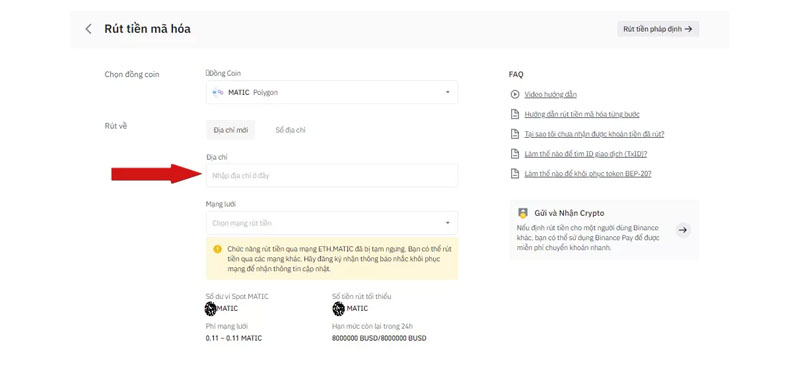Open the Video hướng dẫn link
This screenshot has height=365, width=800.
(x=551, y=94)
